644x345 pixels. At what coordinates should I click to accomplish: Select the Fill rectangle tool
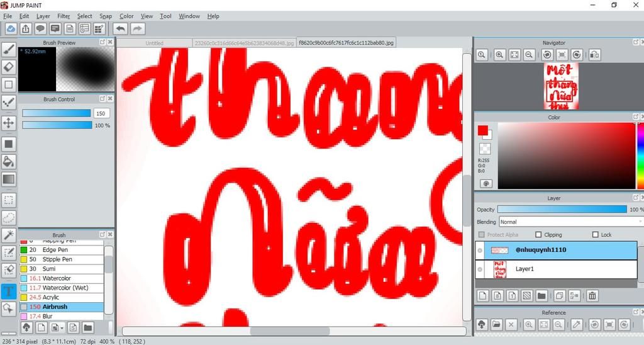click(x=9, y=144)
